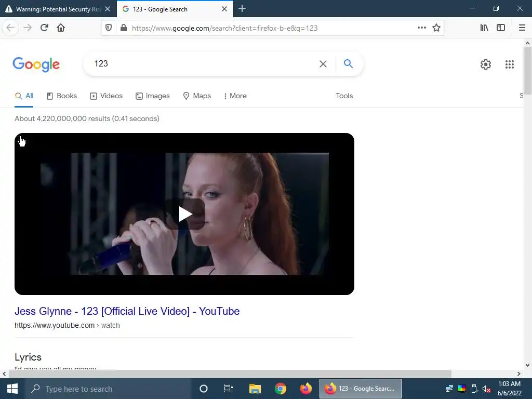Screen dimensions: 532x399
Task: Click the About 4,220,000,000 results text
Action: tap(87, 119)
